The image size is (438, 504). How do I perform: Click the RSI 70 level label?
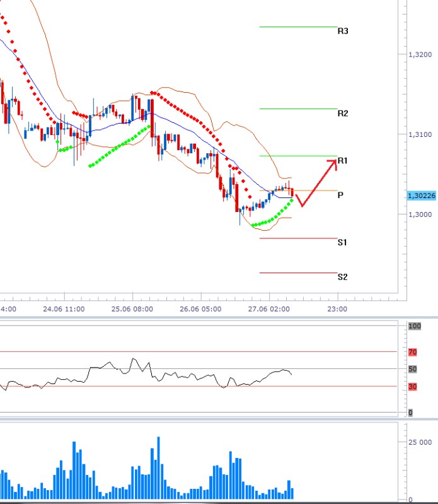413,352
